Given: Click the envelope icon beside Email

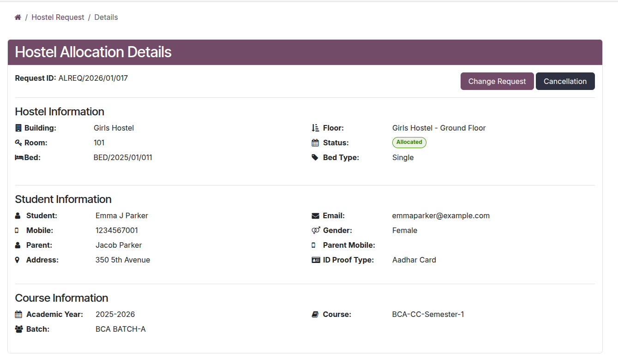Looking at the screenshot, I should click(315, 216).
